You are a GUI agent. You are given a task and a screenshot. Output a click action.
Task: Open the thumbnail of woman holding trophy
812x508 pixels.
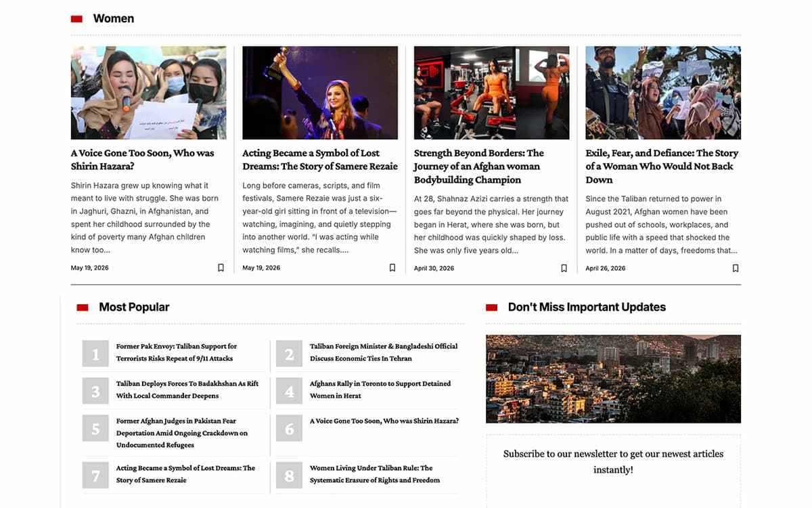click(x=320, y=93)
